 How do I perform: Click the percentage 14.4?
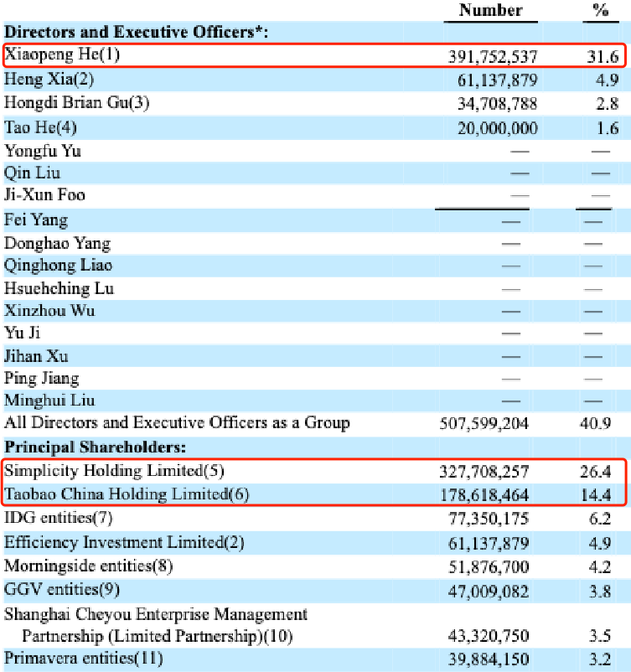[596, 495]
